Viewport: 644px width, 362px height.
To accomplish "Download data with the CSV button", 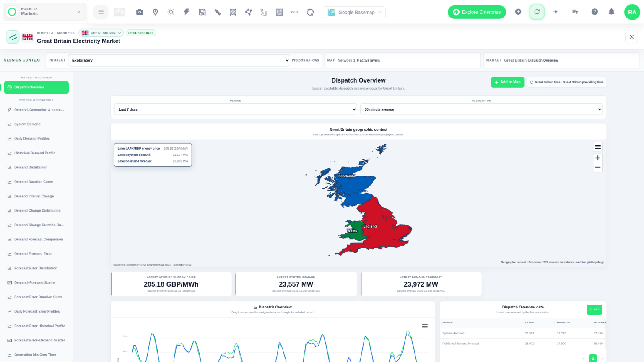I will tap(594, 310).
